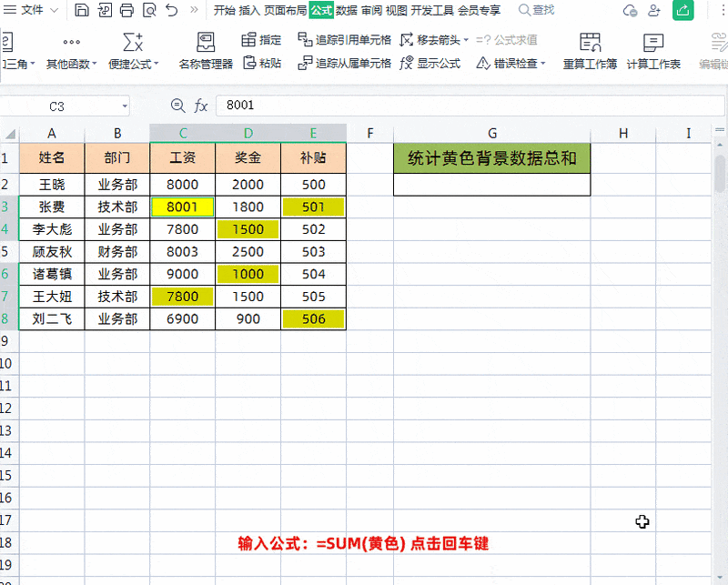Select cell 财务部
Image resolution: width=728 pixels, height=585 pixels.
[117, 252]
